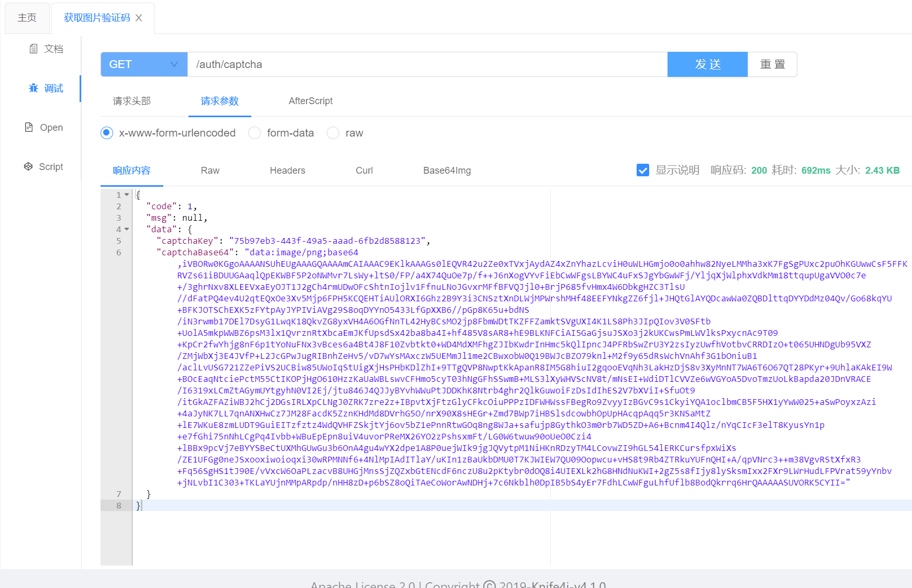Select raw radio option
The width and height of the screenshot is (912, 588).
[x=333, y=133]
